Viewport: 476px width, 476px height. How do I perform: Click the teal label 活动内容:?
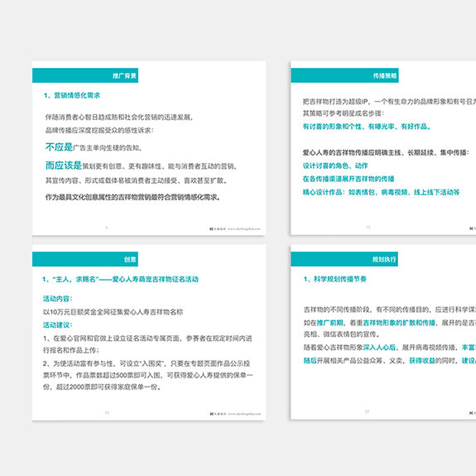pos(58,299)
